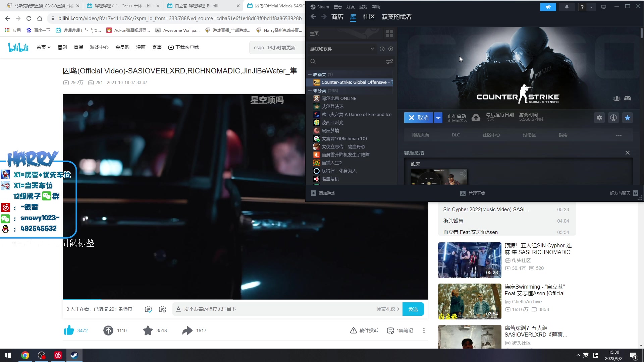Show recent games clock filter in Steam
Image resolution: width=644 pixels, height=362 pixels.
click(x=382, y=49)
